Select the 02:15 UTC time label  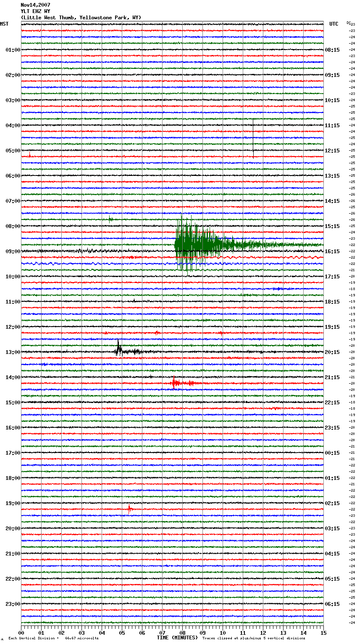coord(332,503)
